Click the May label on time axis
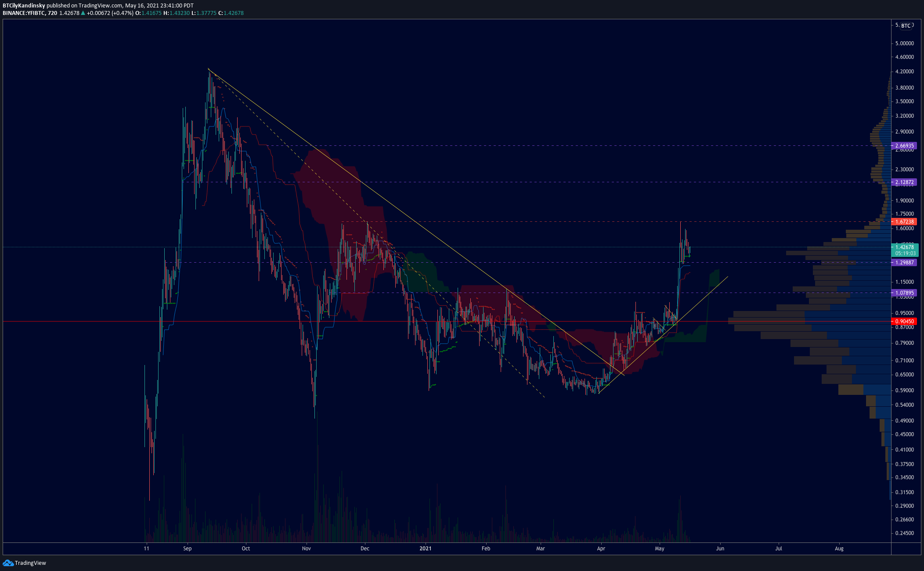Image resolution: width=924 pixels, height=571 pixels. click(660, 548)
